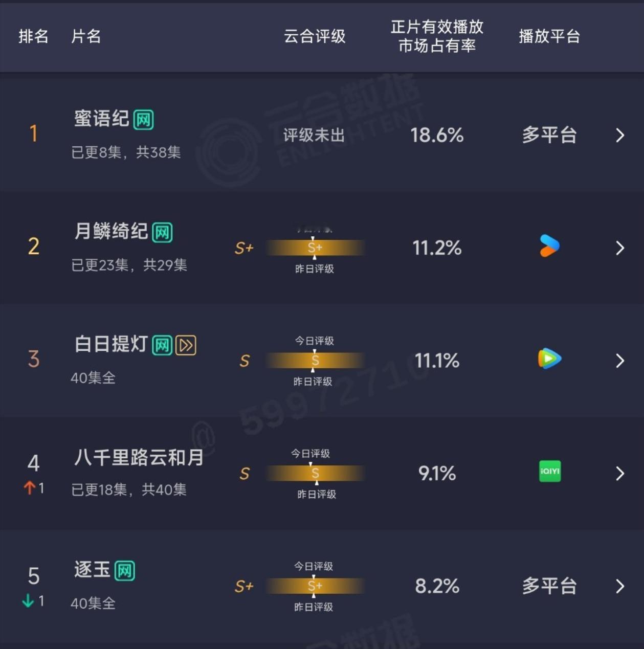Click the iQIYI platform icon for 八千里路云和月
The height and width of the screenshot is (649, 644).
(x=549, y=472)
